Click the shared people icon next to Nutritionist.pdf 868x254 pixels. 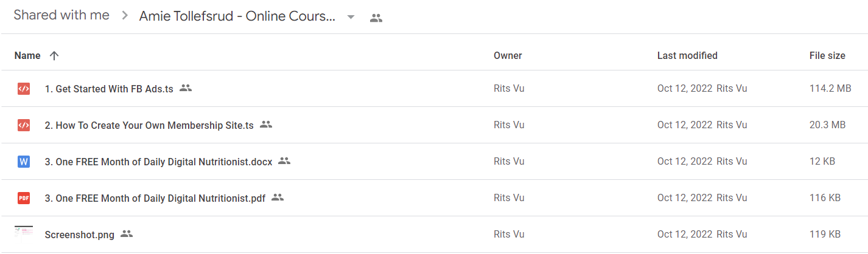click(x=278, y=197)
